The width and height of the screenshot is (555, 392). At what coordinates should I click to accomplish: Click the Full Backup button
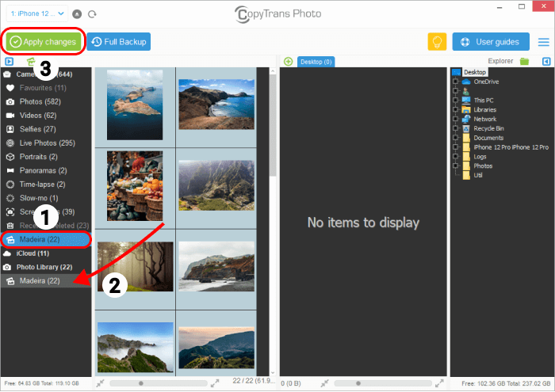click(x=118, y=42)
